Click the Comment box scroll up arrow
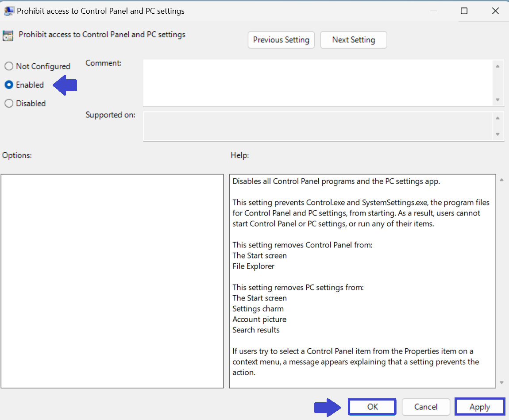This screenshot has height=420, width=509. pyautogui.click(x=497, y=66)
